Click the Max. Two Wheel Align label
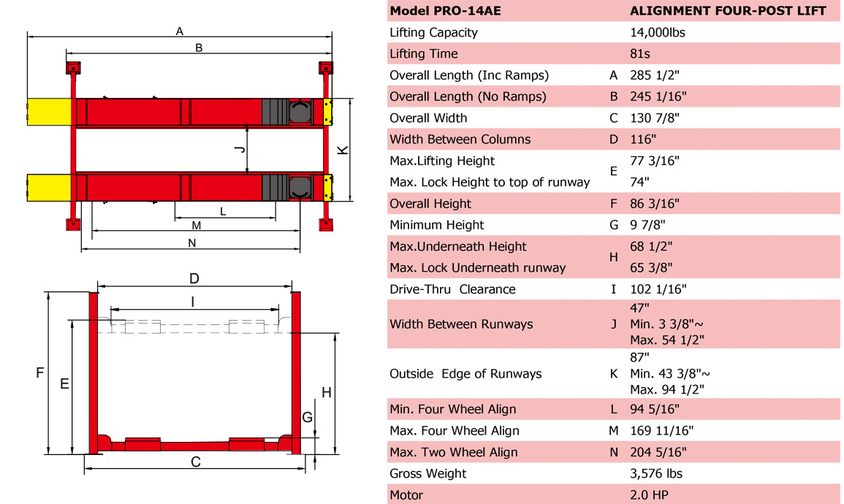 pos(453,452)
